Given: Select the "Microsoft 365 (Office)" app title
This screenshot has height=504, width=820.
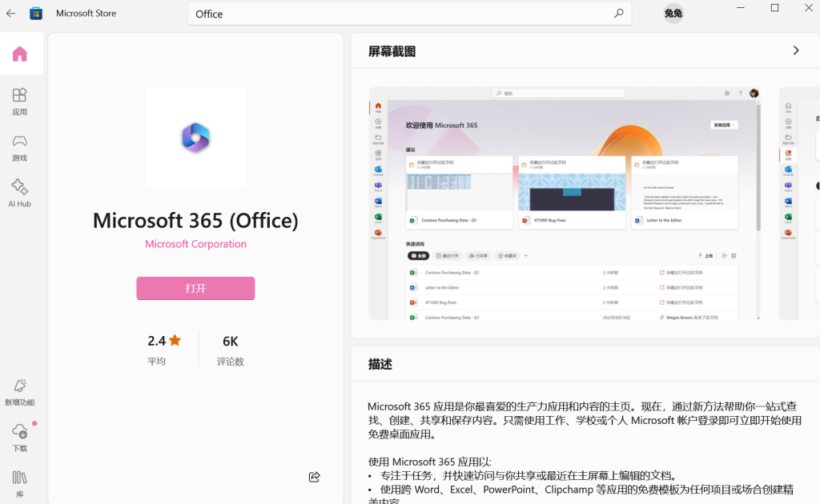Looking at the screenshot, I should click(195, 221).
